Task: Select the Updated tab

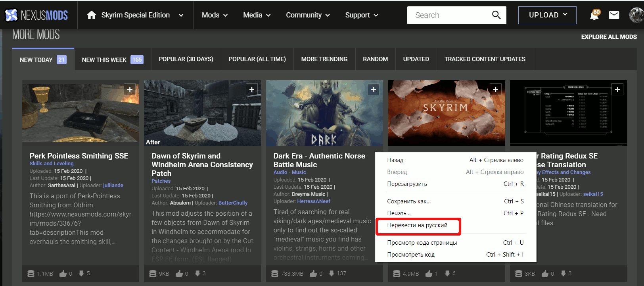Action: click(x=416, y=59)
